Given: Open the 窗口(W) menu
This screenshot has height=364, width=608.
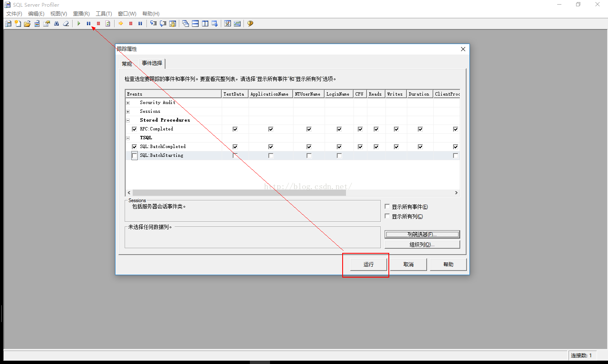Looking at the screenshot, I should 127,14.
